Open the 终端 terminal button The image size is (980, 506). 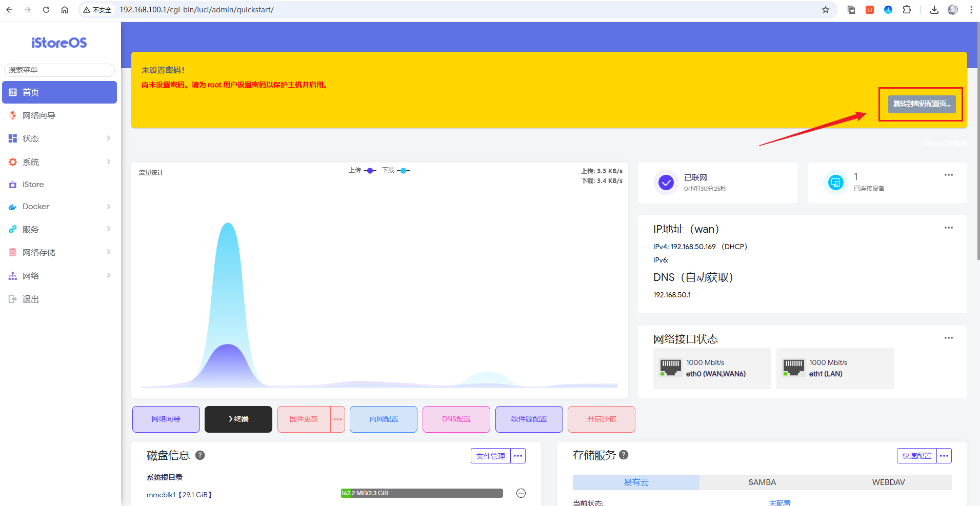click(x=238, y=419)
